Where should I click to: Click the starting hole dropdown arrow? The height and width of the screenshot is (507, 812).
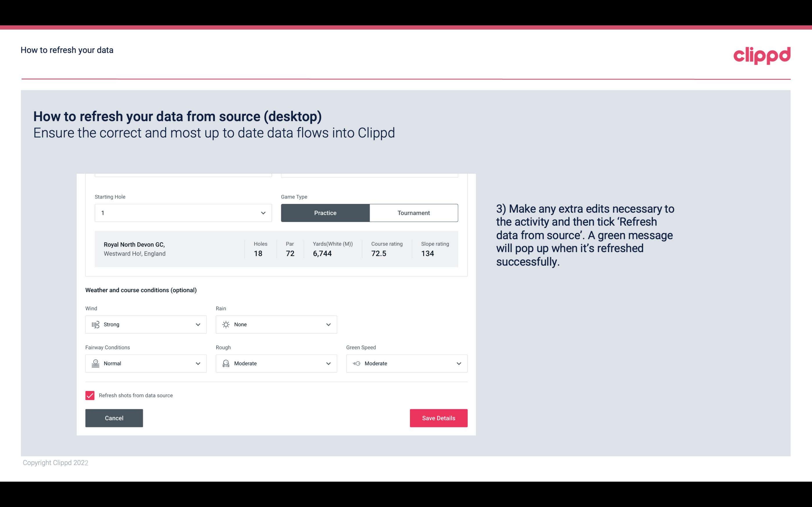263,213
